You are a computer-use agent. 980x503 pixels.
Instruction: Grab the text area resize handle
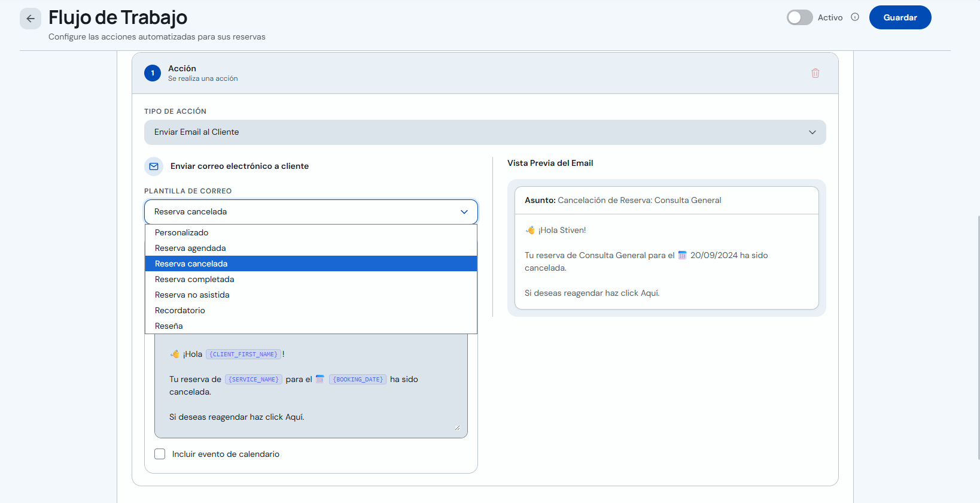457,428
